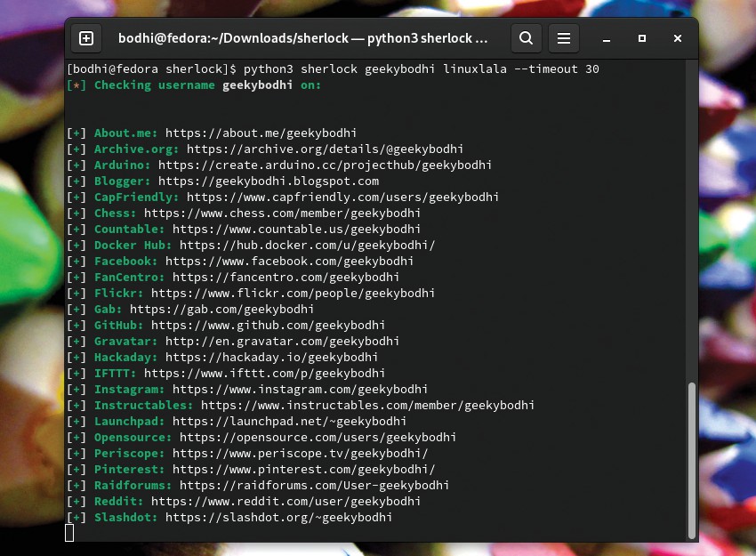This screenshot has height=556, width=756.
Task: Click the 'Checking username' status text
Action: pyautogui.click(x=154, y=85)
